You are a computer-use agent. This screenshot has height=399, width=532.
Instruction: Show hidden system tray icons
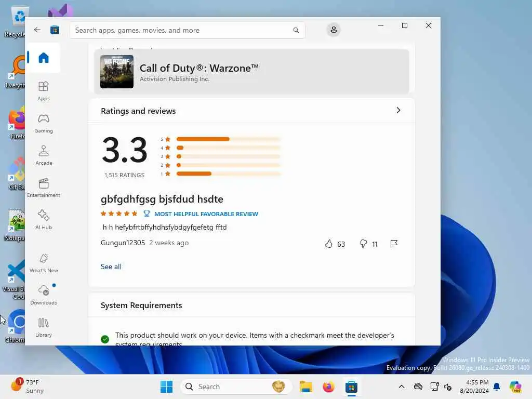[x=402, y=387]
